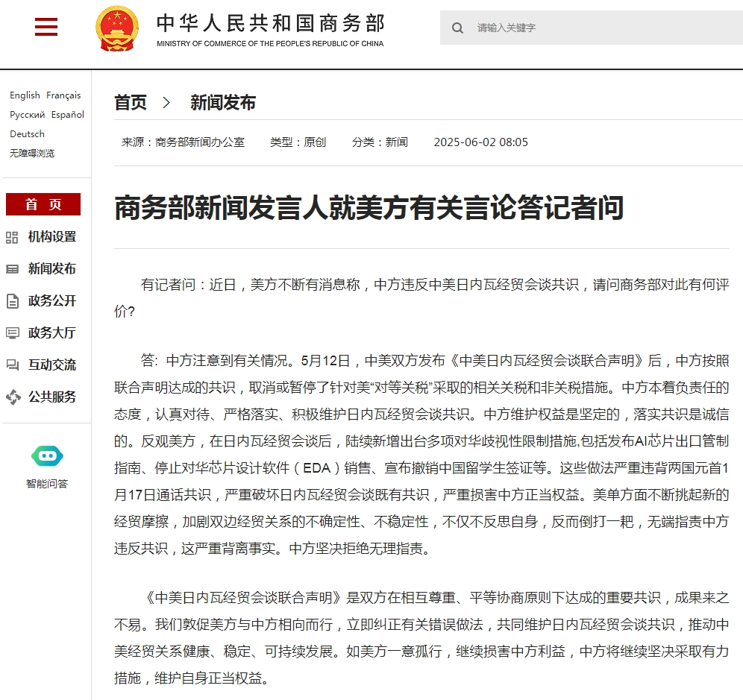
Task: Switch language to Français
Action: coord(63,95)
